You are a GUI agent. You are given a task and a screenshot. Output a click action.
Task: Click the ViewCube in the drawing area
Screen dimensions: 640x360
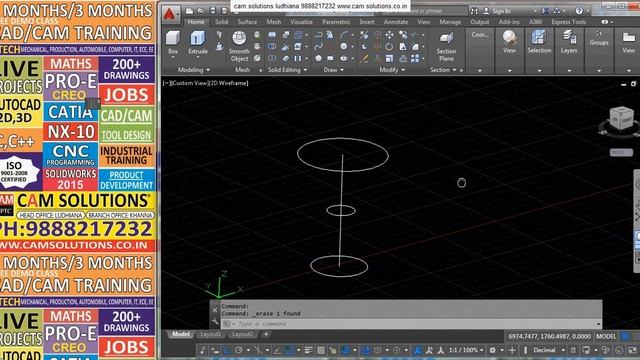coord(621,118)
